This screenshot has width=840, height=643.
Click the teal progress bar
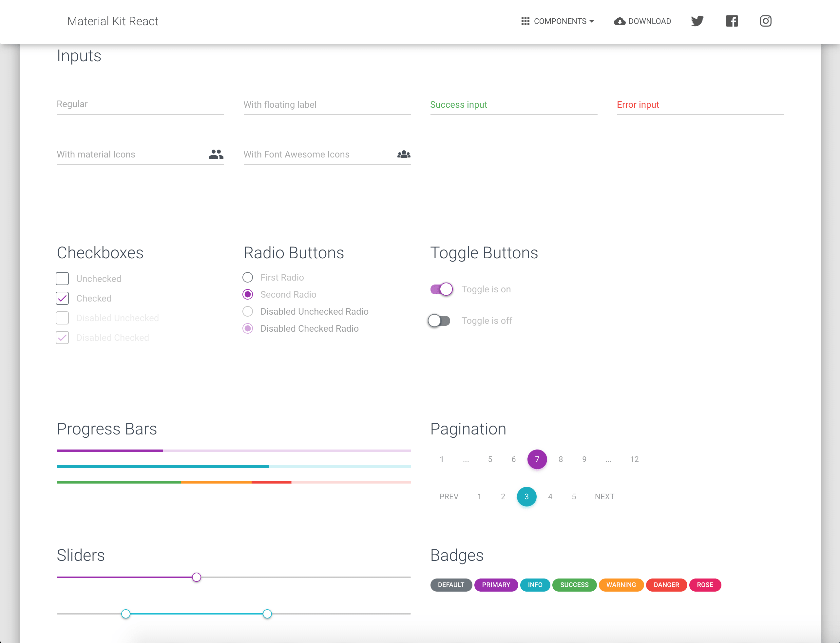(234, 467)
